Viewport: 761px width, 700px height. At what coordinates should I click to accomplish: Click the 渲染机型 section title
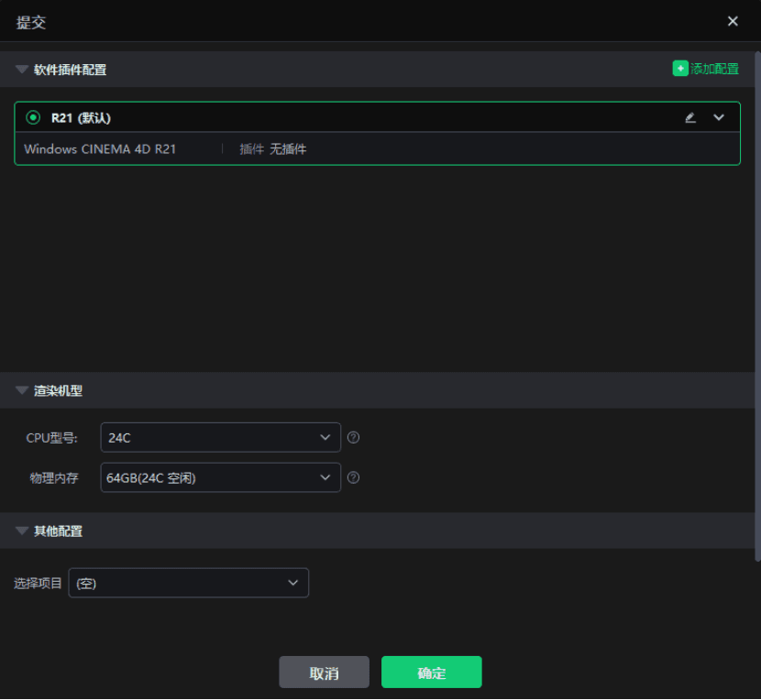pyautogui.click(x=59, y=391)
